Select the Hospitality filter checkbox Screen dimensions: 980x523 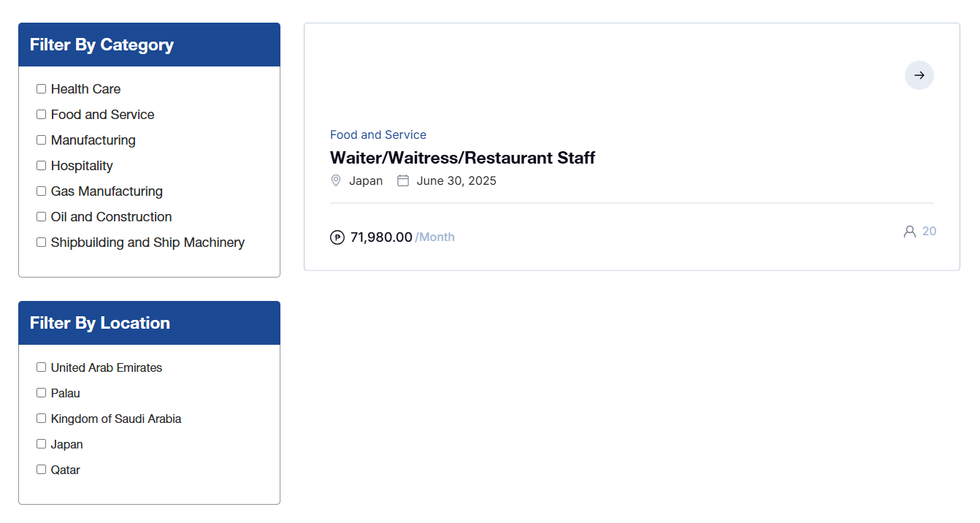[42, 166]
